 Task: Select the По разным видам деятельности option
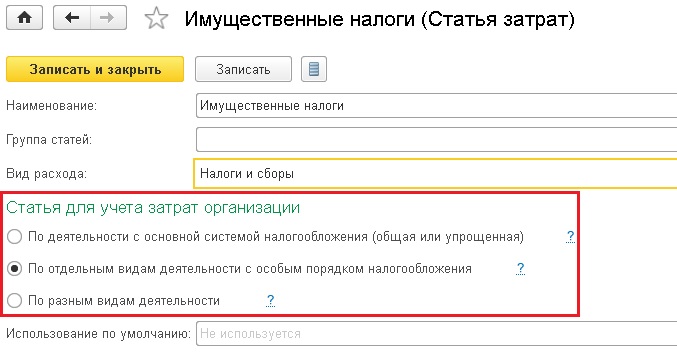[14, 301]
